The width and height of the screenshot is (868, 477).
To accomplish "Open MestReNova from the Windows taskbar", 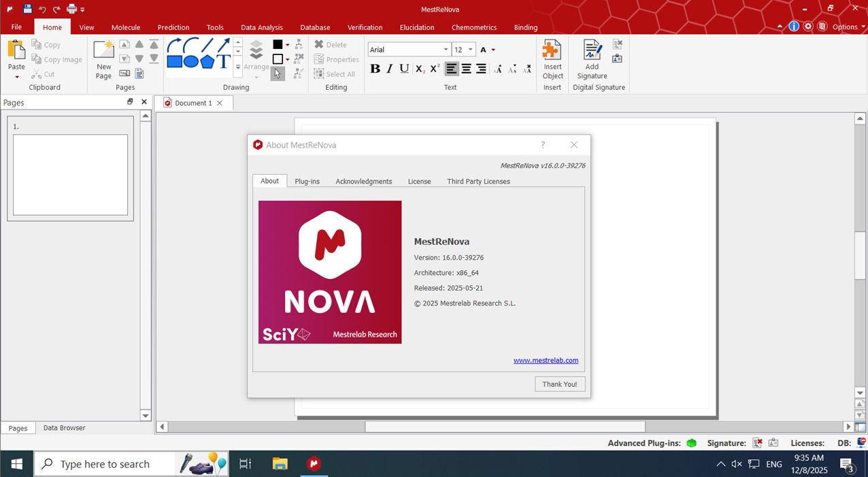I will point(313,464).
